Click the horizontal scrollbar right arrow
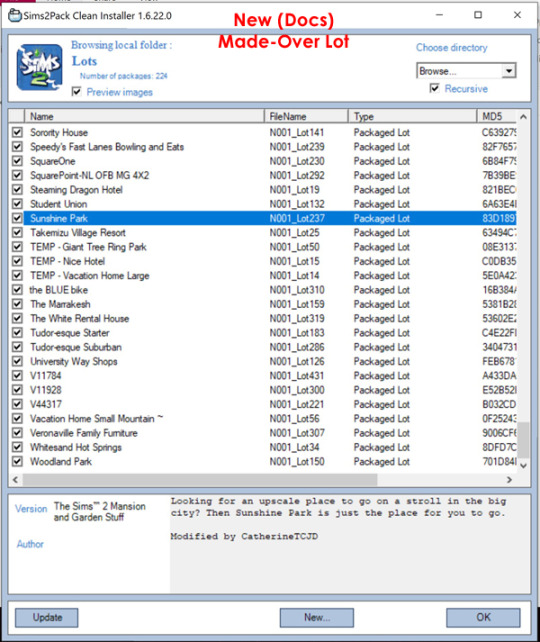The image size is (540, 642). pyautogui.click(x=509, y=479)
